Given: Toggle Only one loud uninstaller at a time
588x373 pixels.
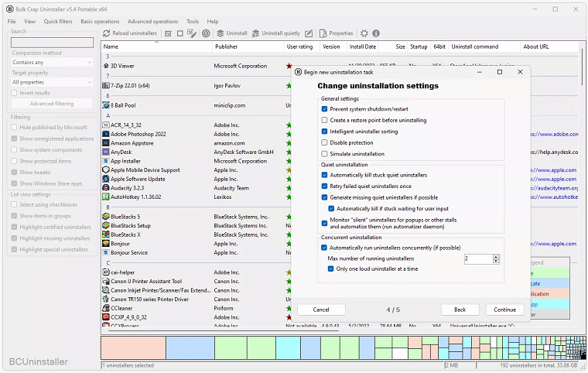Looking at the screenshot, I should pyautogui.click(x=331, y=269).
